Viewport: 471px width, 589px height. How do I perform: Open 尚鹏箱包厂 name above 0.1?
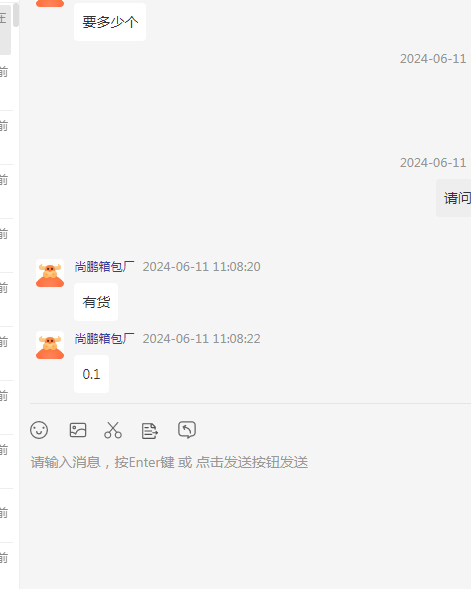[104, 339]
